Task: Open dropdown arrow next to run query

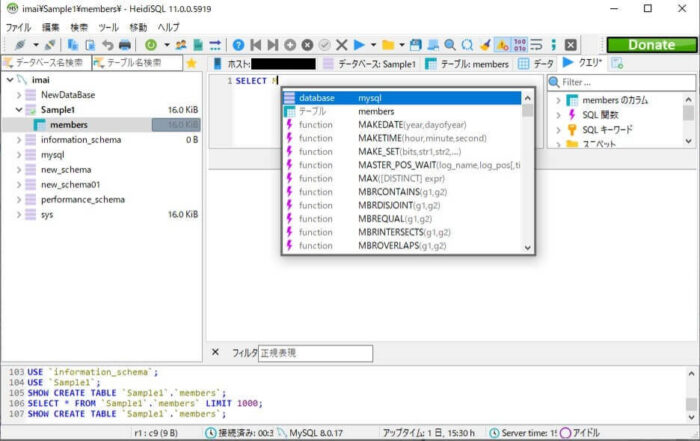Action: (x=373, y=45)
